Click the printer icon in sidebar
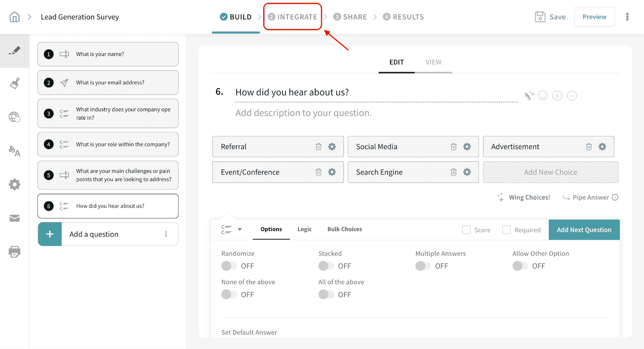Screen dimensions: 644x349 point(14,252)
